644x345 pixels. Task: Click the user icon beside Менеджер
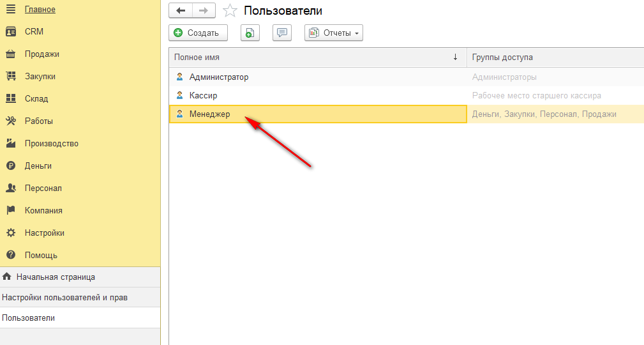tap(179, 114)
